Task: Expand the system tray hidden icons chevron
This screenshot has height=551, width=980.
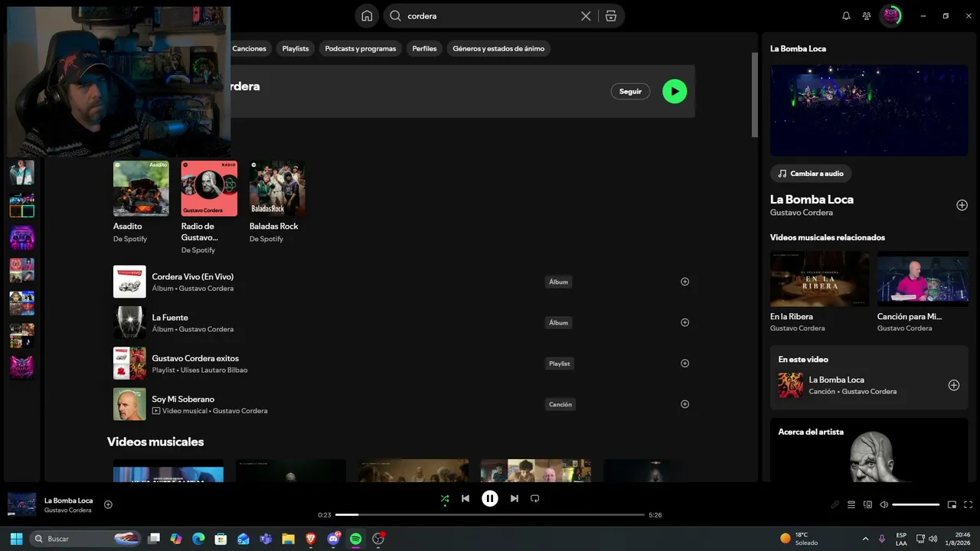Action: click(865, 539)
